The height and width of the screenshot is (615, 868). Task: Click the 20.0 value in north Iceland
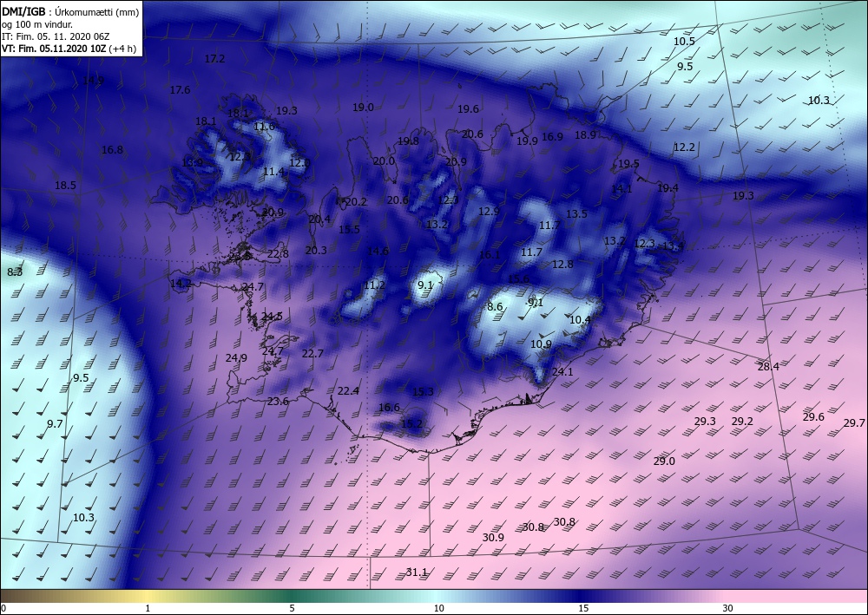pyautogui.click(x=385, y=161)
